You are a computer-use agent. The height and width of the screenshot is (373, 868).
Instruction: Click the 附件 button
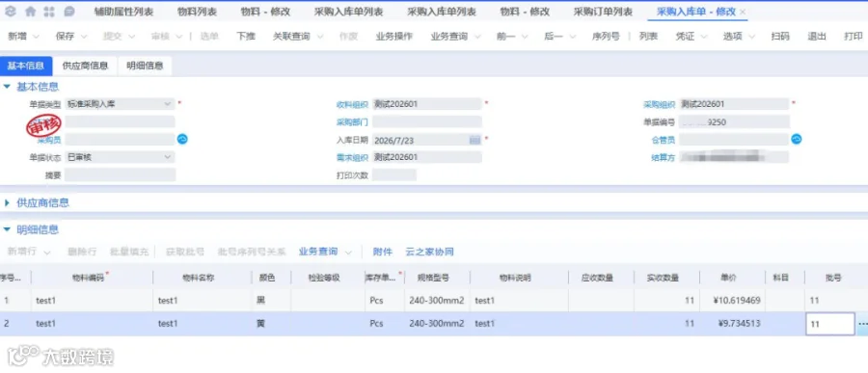pyautogui.click(x=383, y=252)
